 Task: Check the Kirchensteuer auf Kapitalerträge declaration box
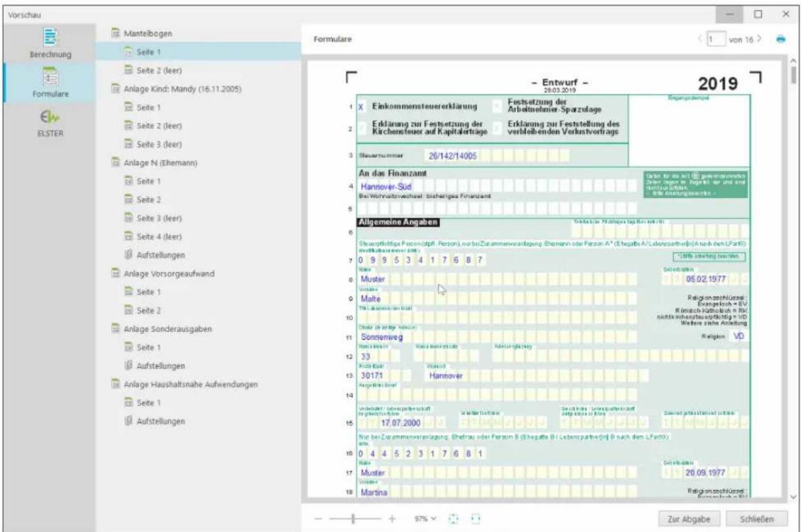[x=361, y=128]
